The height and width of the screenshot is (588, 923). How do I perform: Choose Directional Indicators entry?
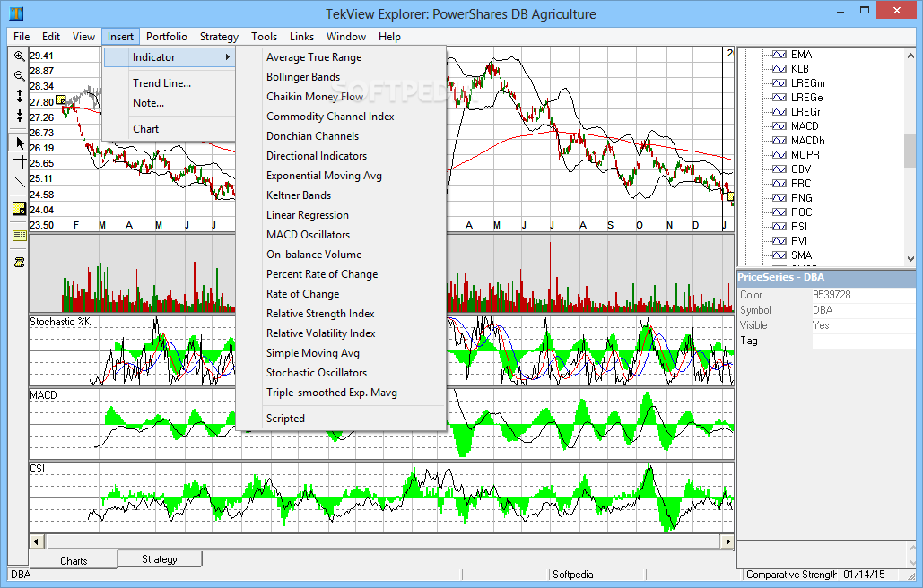[341, 156]
